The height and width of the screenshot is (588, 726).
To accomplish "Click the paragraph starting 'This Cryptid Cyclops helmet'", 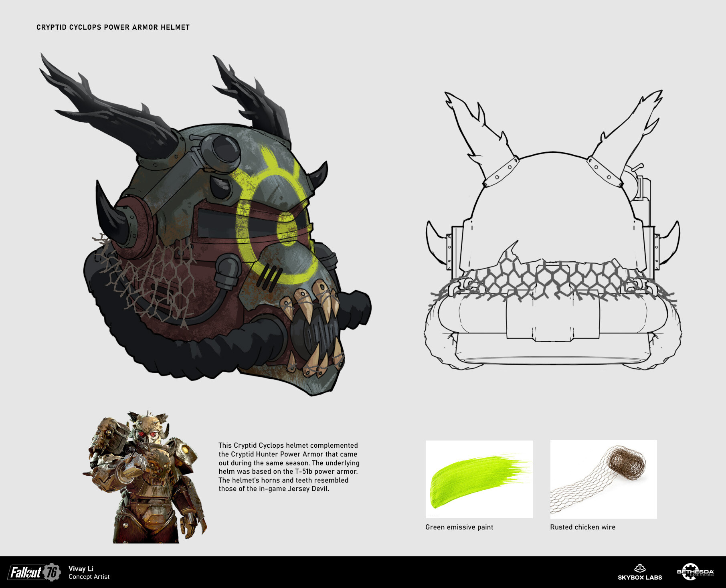I will pyautogui.click(x=289, y=467).
